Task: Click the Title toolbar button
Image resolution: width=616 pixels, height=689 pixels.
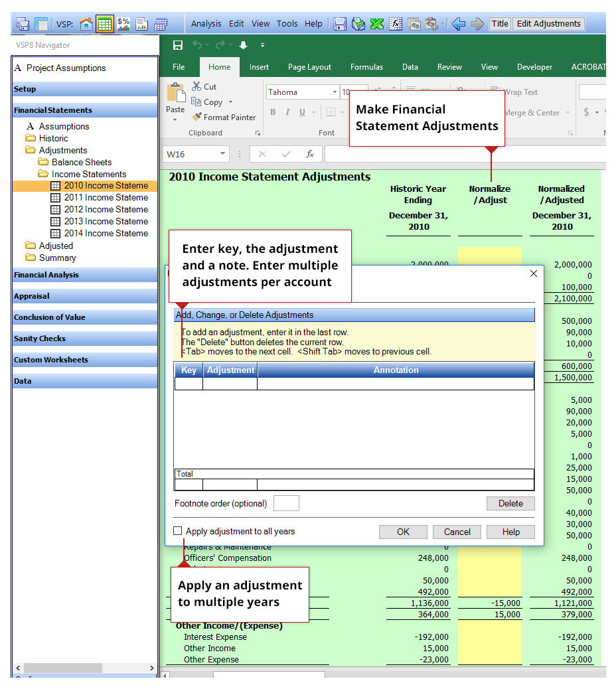Action: (500, 24)
